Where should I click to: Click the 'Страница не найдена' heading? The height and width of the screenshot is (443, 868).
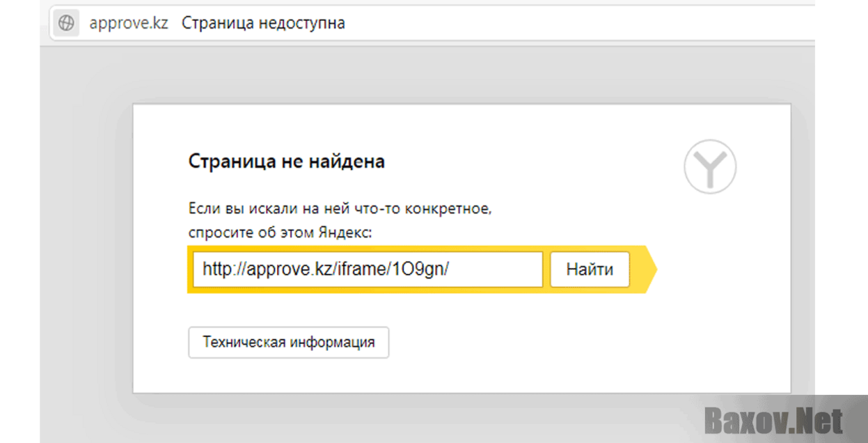[x=287, y=162]
